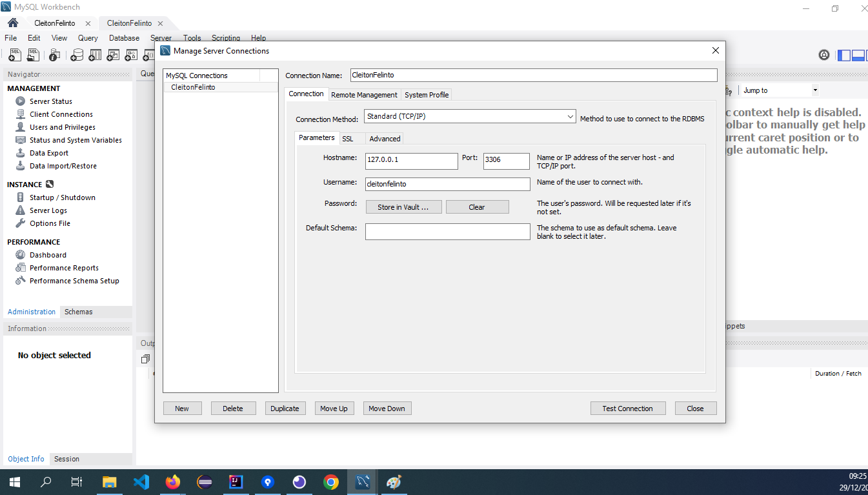Open Server Status in Navigator
The width and height of the screenshot is (868, 495).
pyautogui.click(x=51, y=101)
